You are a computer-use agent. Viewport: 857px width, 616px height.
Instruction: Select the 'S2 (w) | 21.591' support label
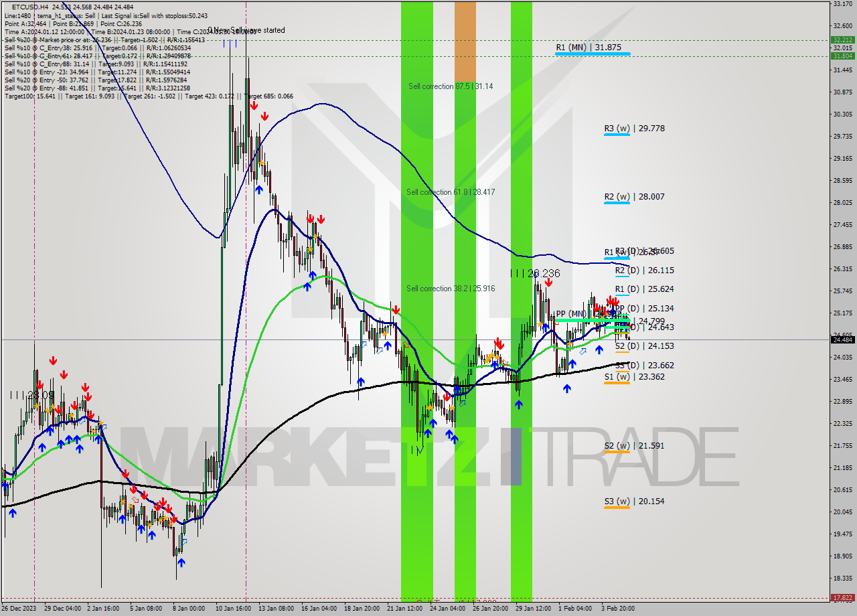tap(634, 446)
